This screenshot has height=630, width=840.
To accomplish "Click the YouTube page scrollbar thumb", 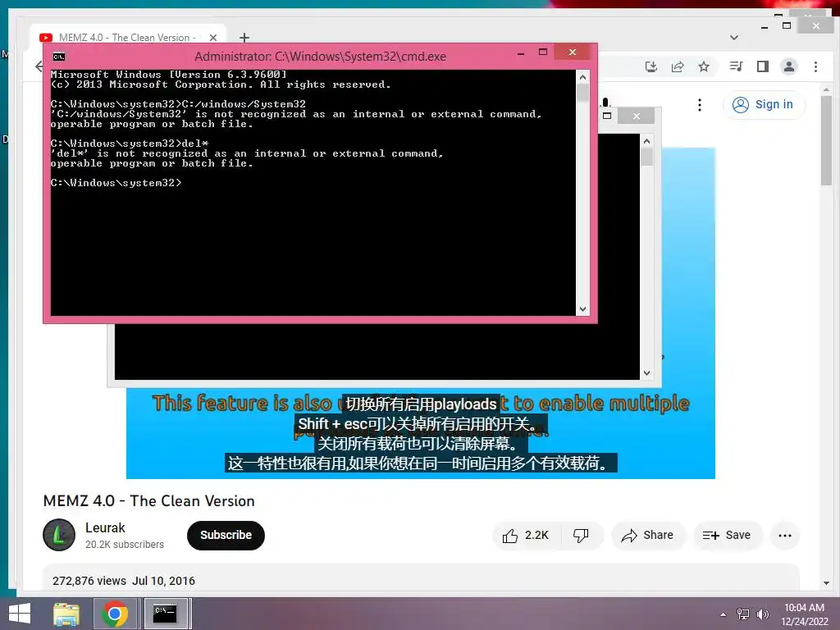I will [x=826, y=140].
